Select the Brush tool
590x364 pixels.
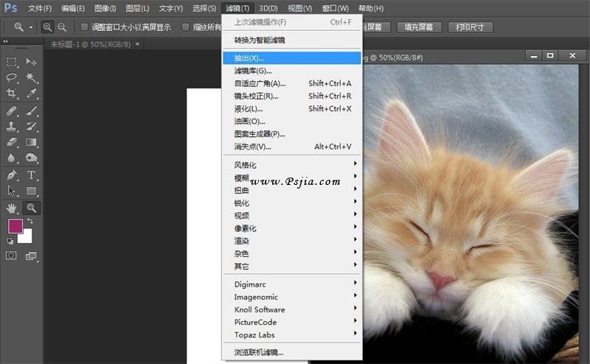pyautogui.click(x=31, y=111)
